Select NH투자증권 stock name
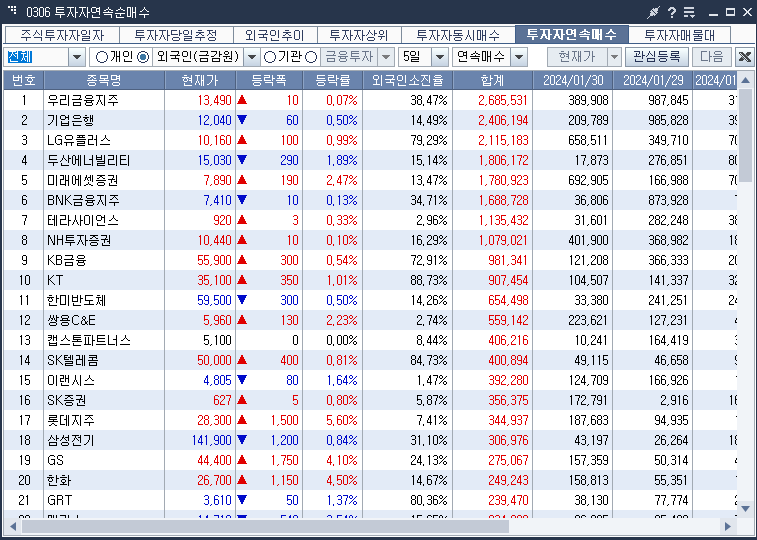757x540 pixels. click(x=79, y=240)
